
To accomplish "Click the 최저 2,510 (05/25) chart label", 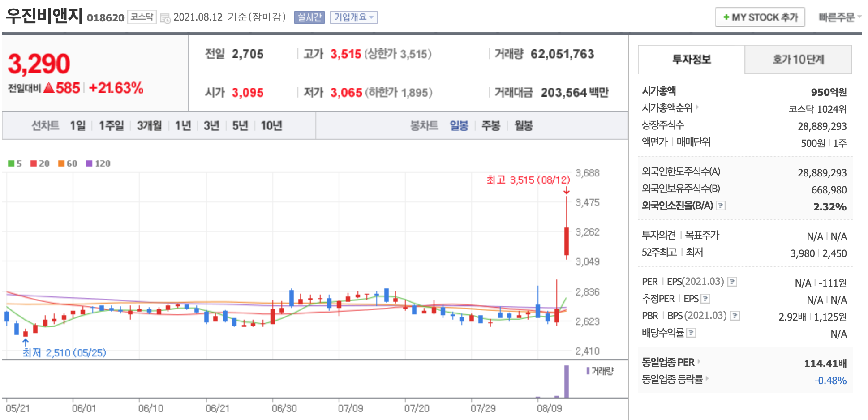I will (64, 353).
